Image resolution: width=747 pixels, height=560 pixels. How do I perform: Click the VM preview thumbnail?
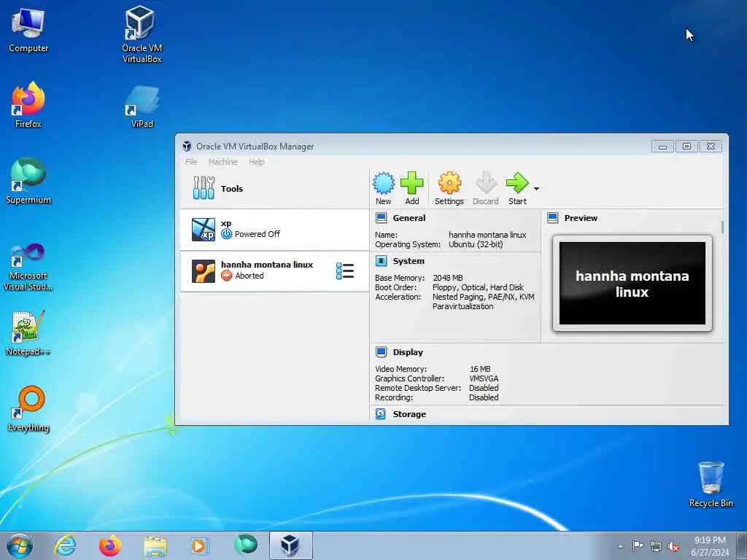(632, 284)
